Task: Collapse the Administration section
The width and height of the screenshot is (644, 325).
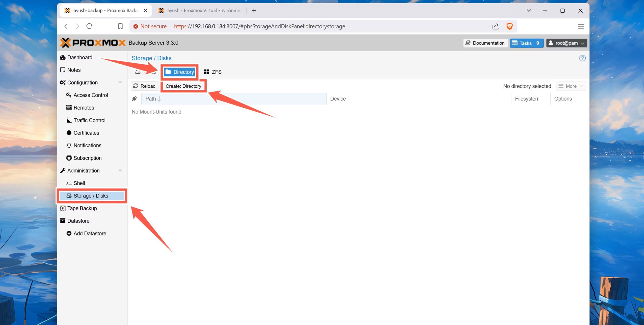Action: point(120,171)
